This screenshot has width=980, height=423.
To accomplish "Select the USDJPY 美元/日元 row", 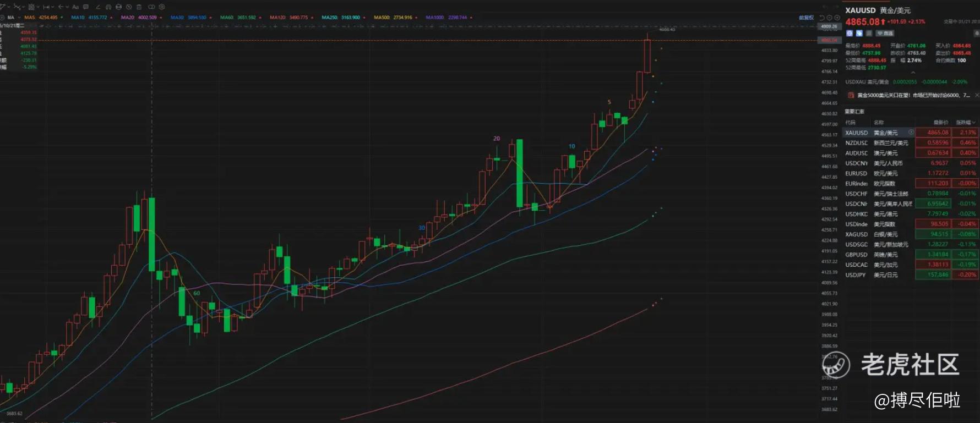I will [x=911, y=275].
